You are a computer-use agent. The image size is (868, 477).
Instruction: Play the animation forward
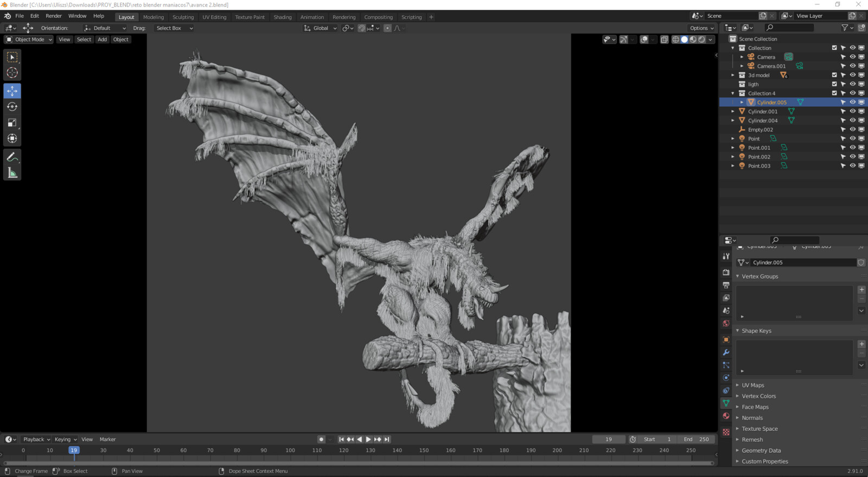368,440
